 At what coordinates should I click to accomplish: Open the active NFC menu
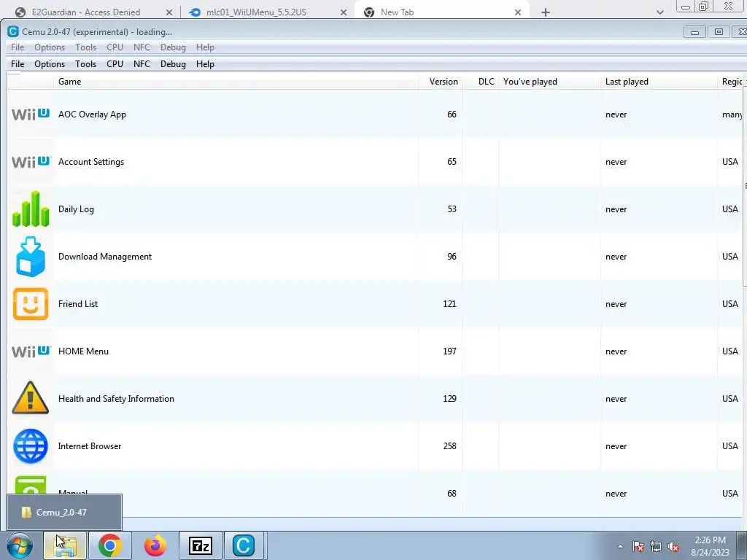pos(142,64)
